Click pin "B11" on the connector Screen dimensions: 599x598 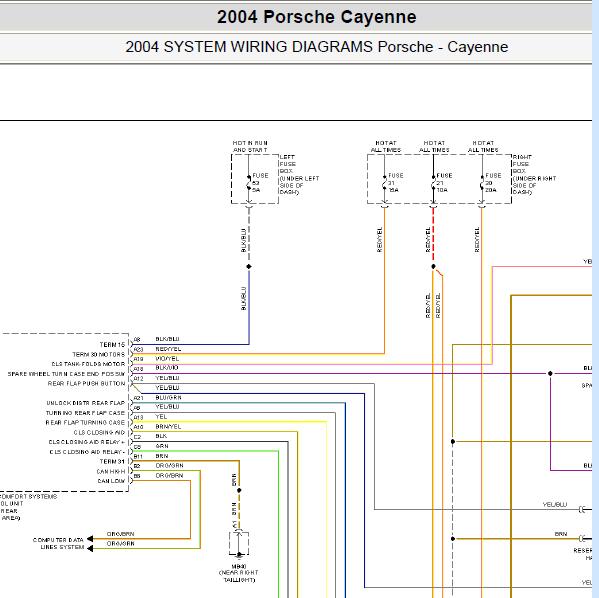pos(138,457)
